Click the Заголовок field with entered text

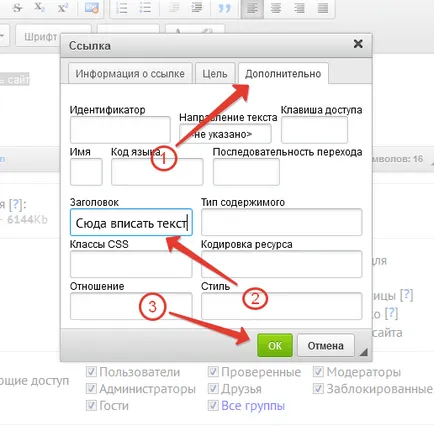(x=131, y=222)
